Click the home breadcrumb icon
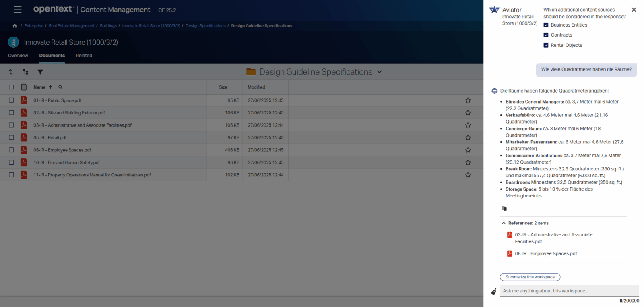Image resolution: width=644 pixels, height=307 pixels. [x=15, y=26]
